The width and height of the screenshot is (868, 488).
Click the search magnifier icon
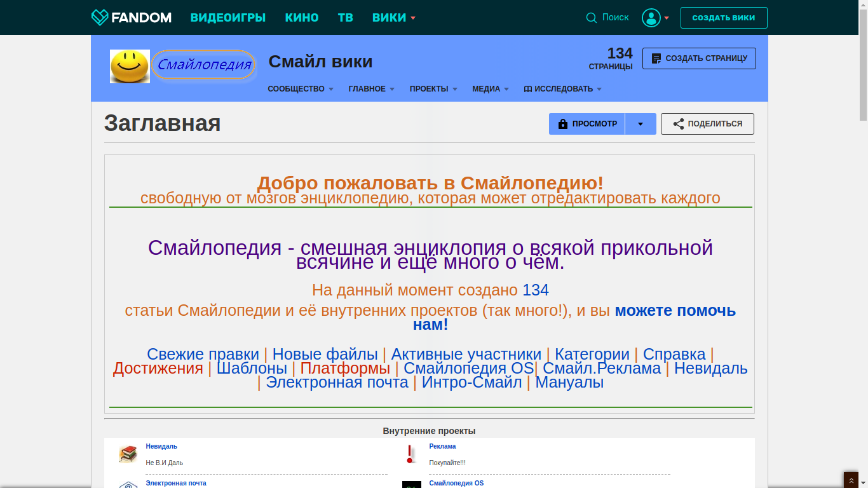click(592, 18)
